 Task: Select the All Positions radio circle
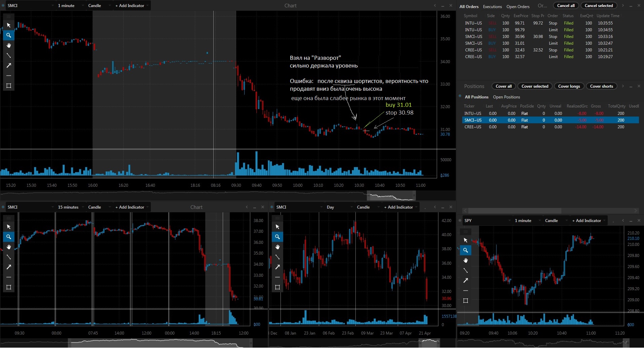460,96
